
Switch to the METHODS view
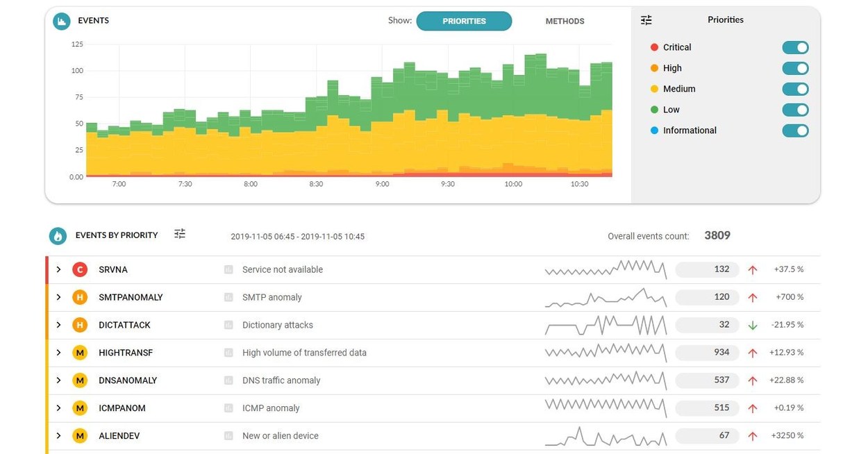tap(565, 21)
